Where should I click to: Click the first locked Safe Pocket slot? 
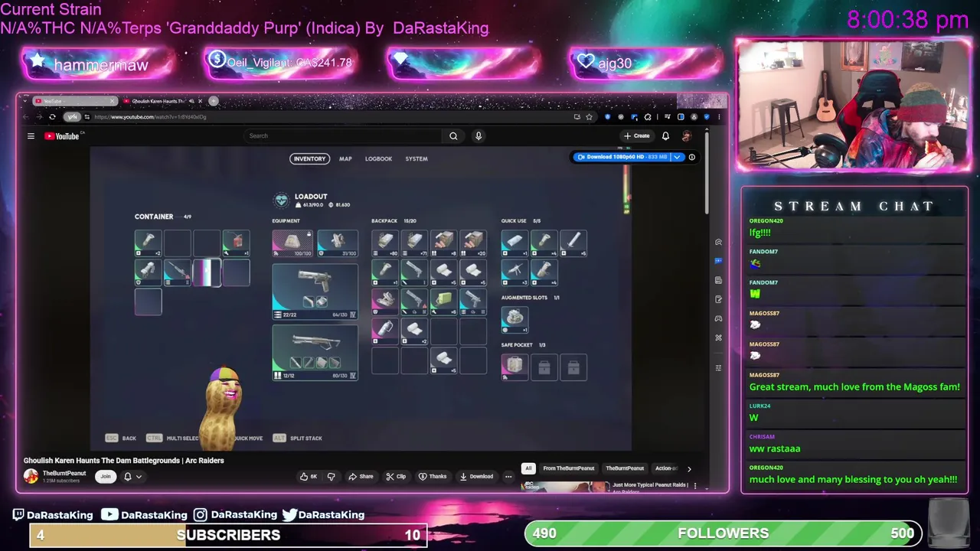point(544,367)
